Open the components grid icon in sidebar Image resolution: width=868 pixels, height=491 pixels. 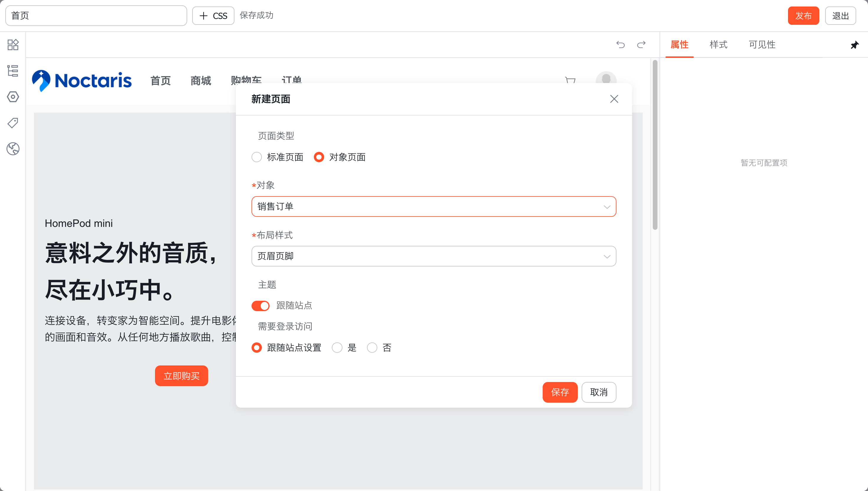pos(13,45)
